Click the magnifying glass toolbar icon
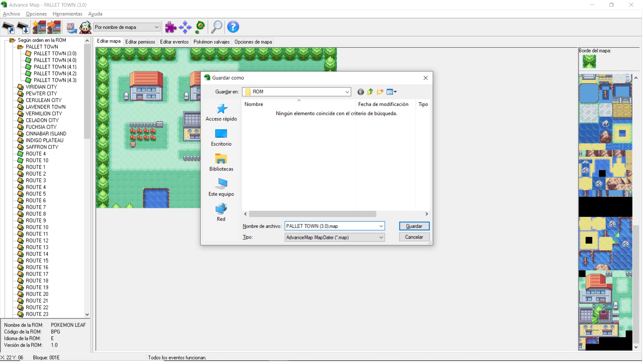The image size is (644, 363). coord(217,27)
